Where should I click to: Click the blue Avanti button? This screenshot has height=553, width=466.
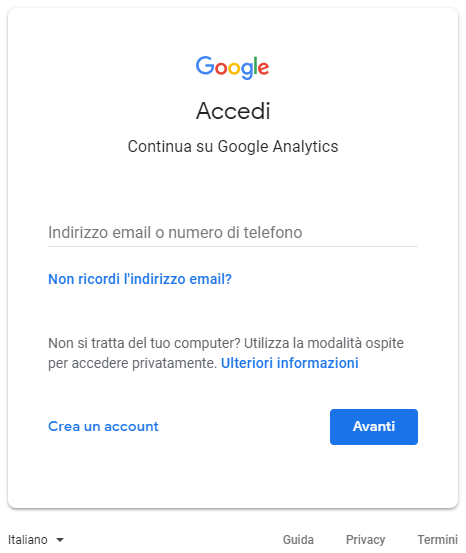(374, 427)
